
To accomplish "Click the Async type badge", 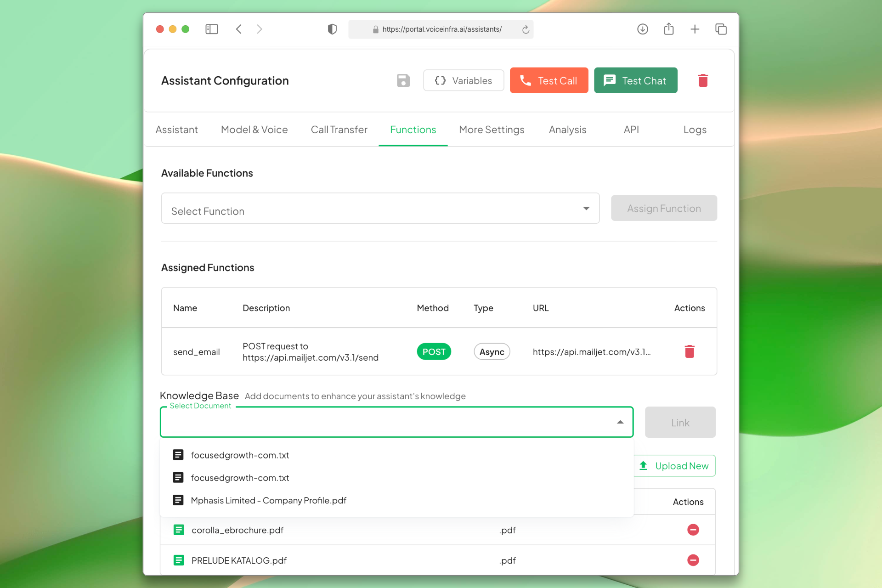I will (x=492, y=351).
